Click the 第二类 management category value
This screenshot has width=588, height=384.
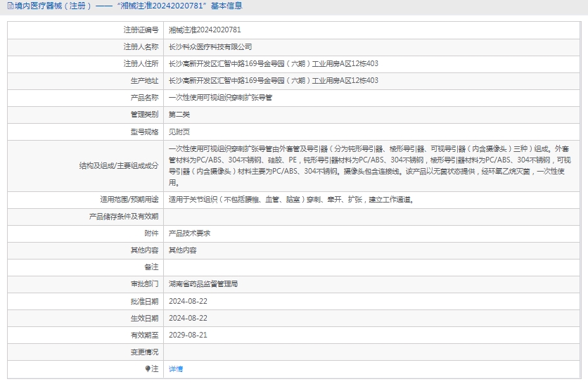pyautogui.click(x=179, y=115)
